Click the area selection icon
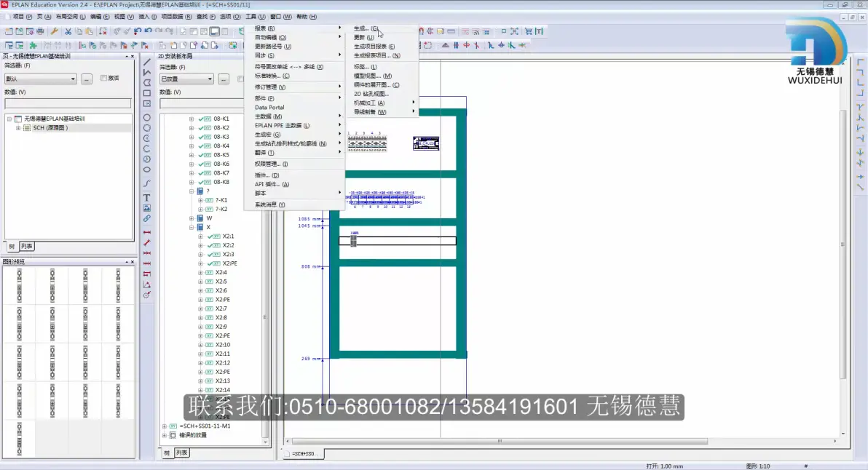This screenshot has height=470, width=868. coord(103,31)
